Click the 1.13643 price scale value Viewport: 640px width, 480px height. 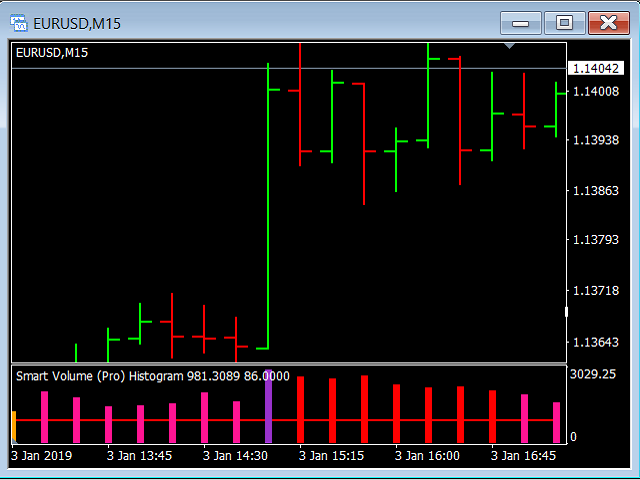click(596, 342)
